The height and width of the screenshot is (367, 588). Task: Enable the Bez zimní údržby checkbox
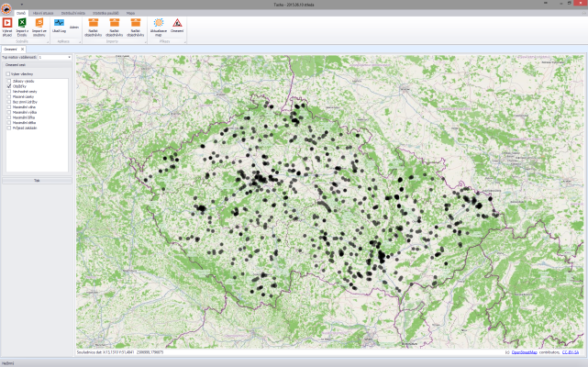[x=9, y=102]
